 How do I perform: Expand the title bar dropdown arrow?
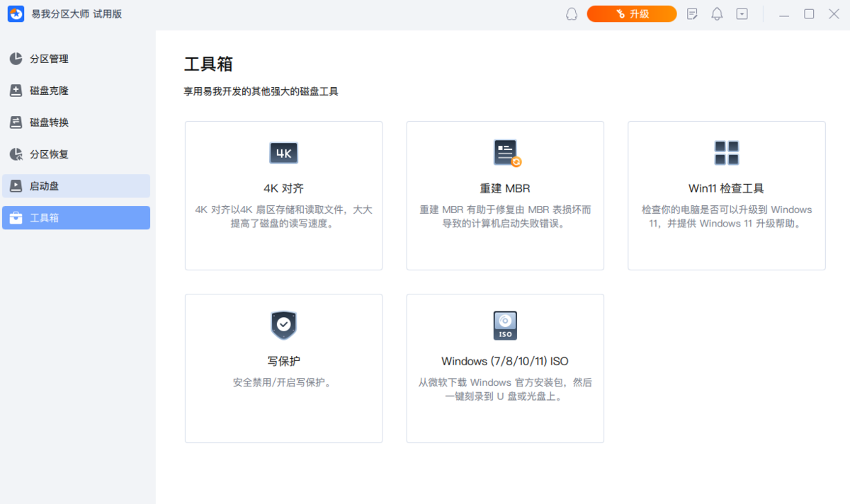pos(742,13)
